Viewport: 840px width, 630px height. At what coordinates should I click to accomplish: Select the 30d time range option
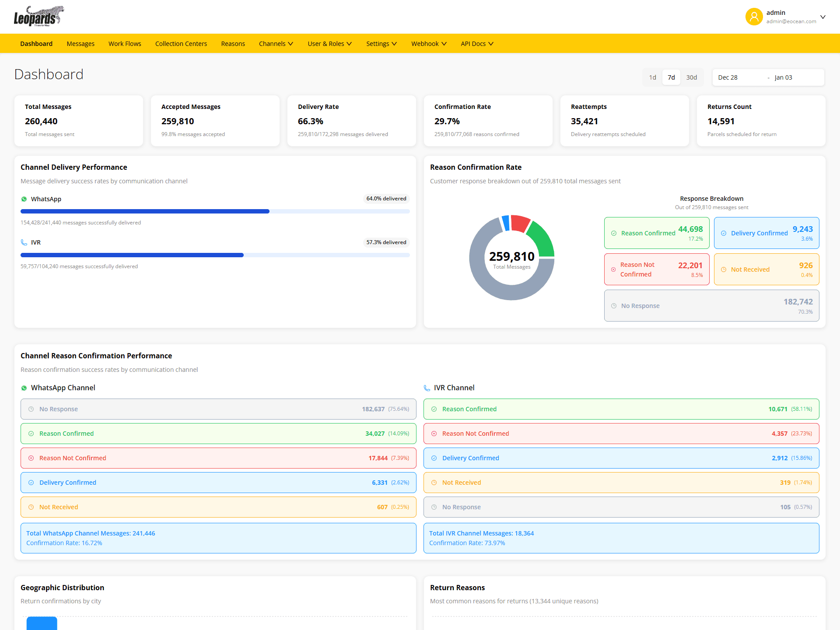[692, 77]
